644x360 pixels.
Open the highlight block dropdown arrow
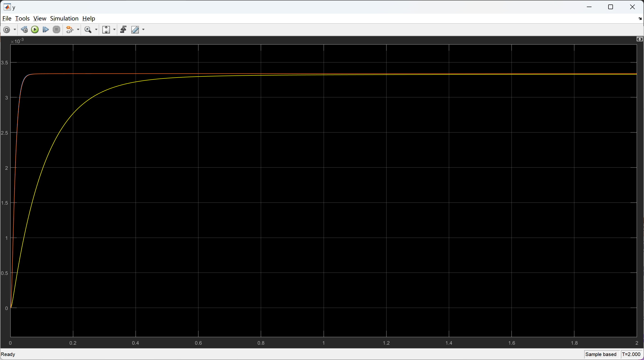[78, 30]
